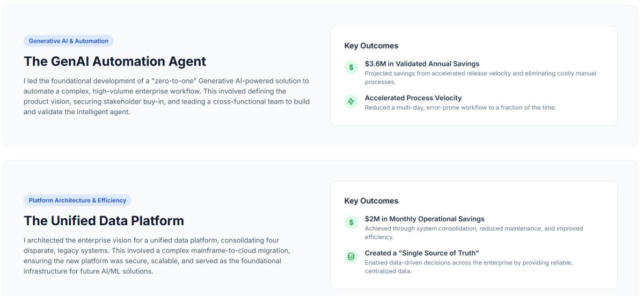Viewport: 644px width, 296px height.
Task: Click the Created a "Single Source of Truth" title
Action: [422, 253]
